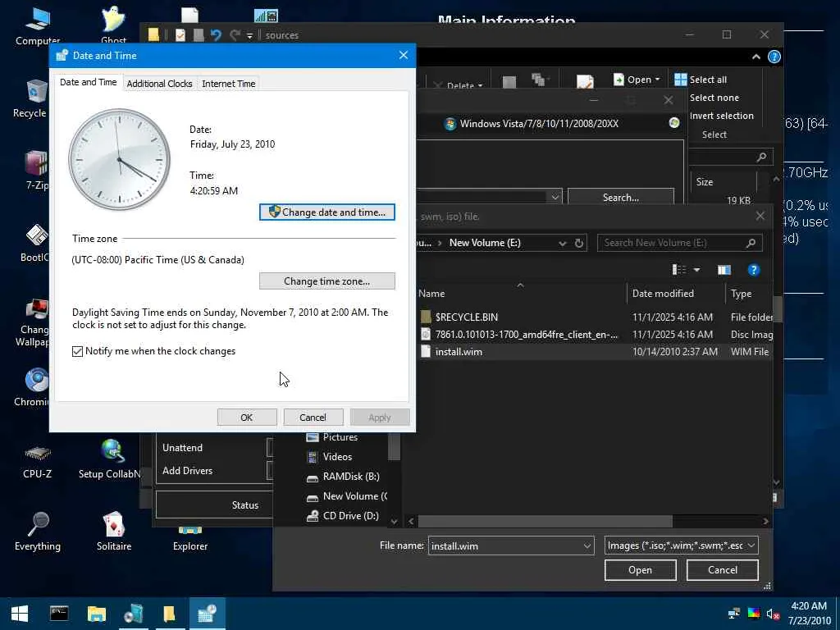840x630 pixels.
Task: Open the Customize Quick Access Toolbar dropdown
Action: pyautogui.click(x=249, y=35)
